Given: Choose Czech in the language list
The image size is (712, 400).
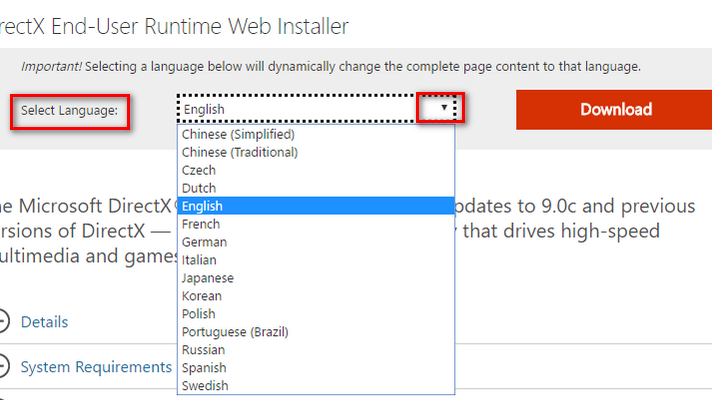Looking at the screenshot, I should (316, 170).
